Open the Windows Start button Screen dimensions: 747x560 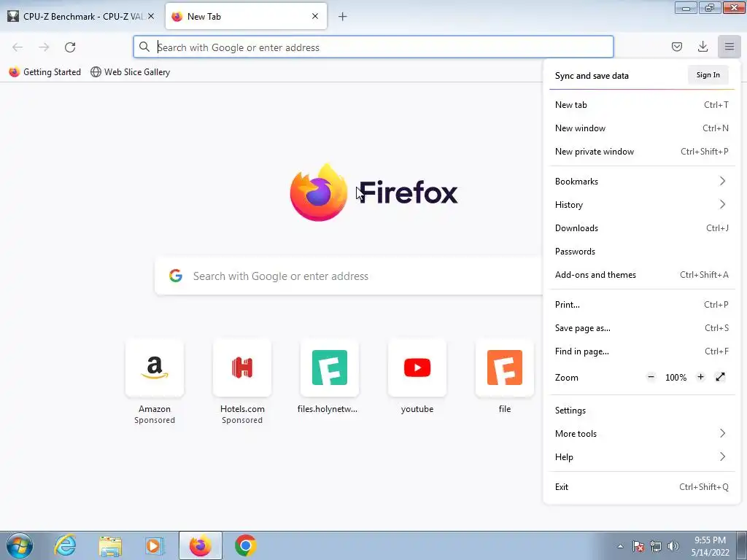tap(20, 545)
